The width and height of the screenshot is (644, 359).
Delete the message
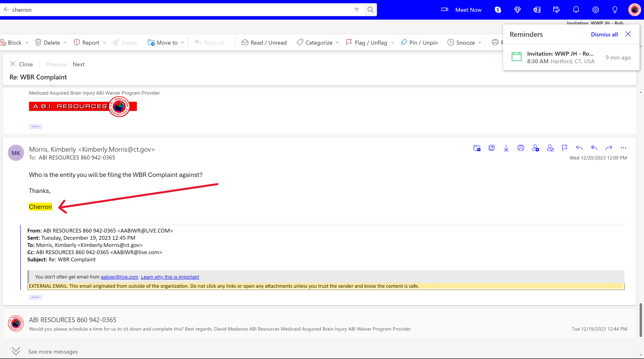tap(47, 42)
